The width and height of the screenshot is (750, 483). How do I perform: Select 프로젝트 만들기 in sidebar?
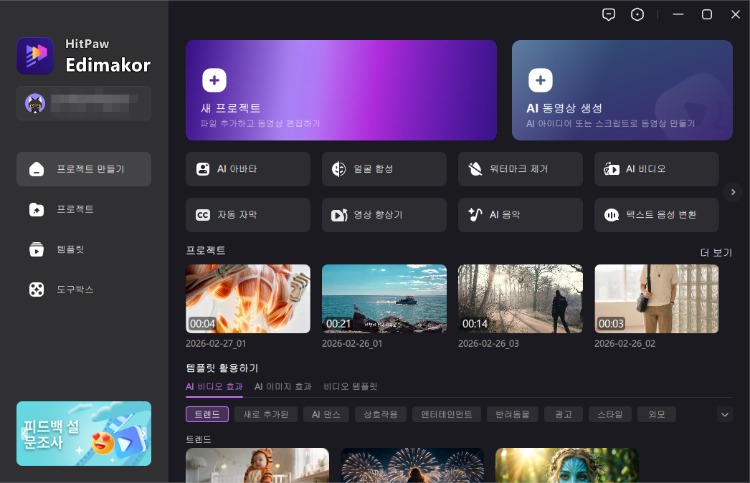(x=84, y=169)
